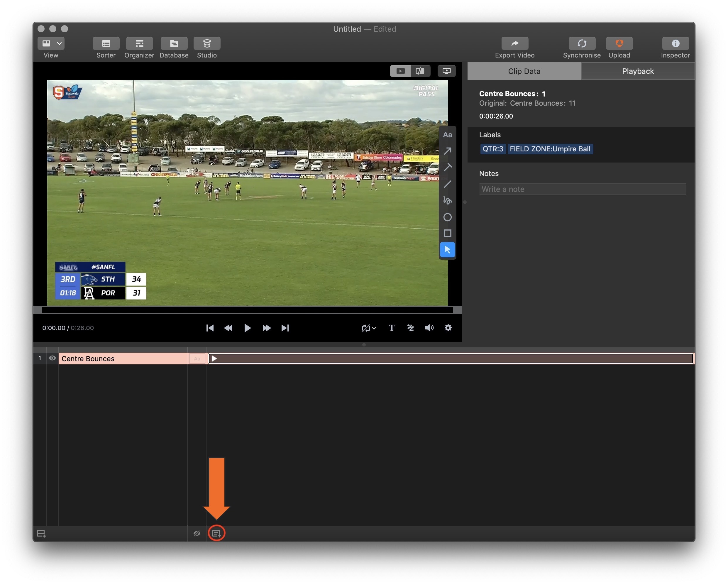Open the player settings gear
This screenshot has width=728, height=585.
point(448,328)
